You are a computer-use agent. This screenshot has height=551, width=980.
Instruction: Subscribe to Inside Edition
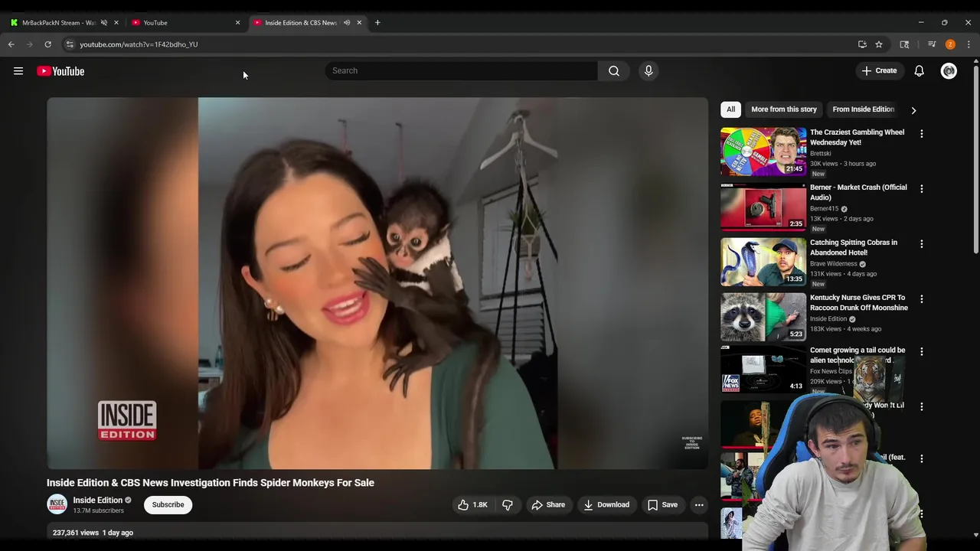[168, 505]
